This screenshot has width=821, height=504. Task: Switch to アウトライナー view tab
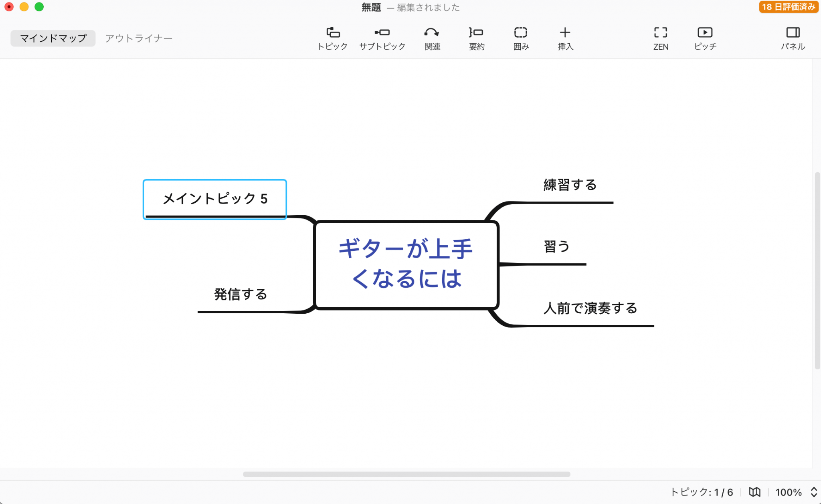139,38
